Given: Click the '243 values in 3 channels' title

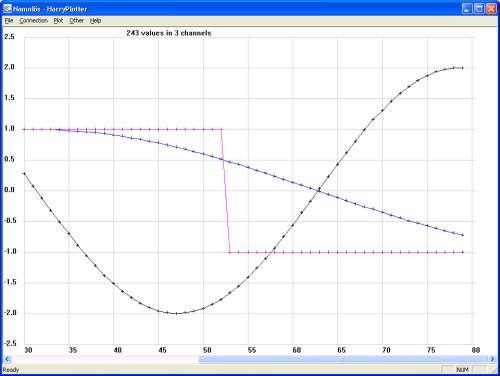Looking at the screenshot, I should click(x=169, y=33).
